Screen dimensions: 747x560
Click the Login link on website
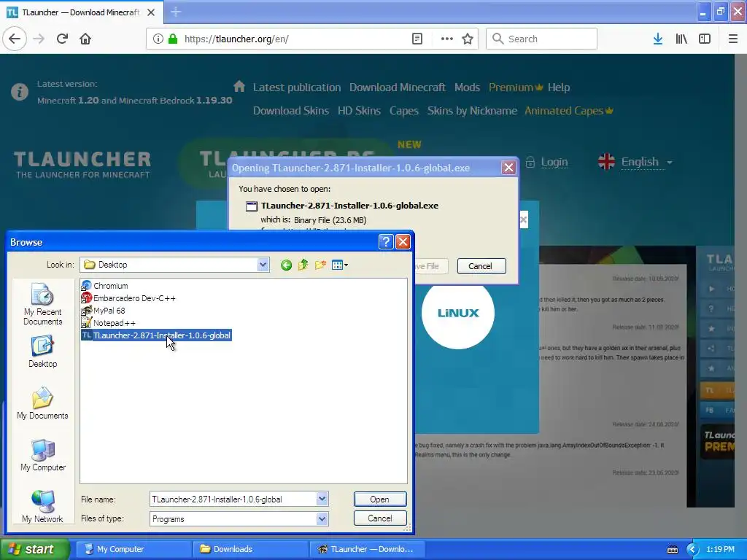click(554, 162)
